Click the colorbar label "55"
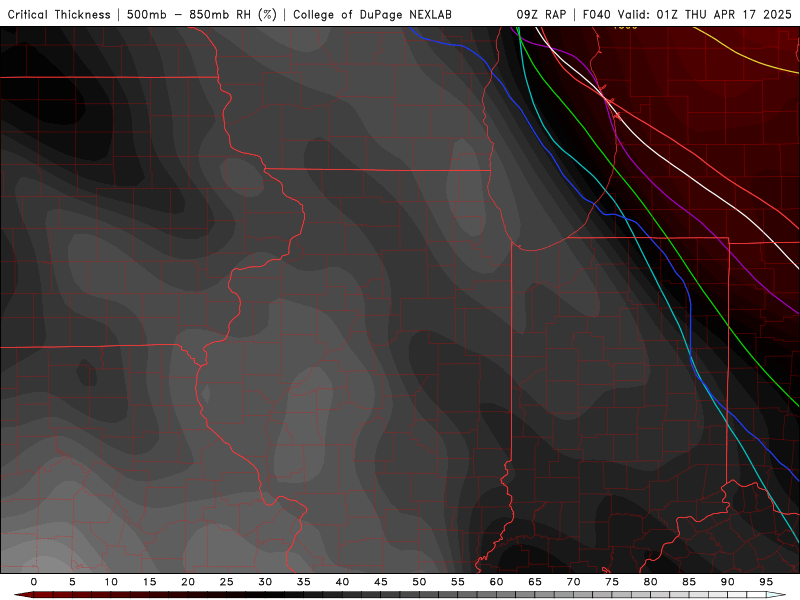This screenshot has height=600, width=800. 458,582
